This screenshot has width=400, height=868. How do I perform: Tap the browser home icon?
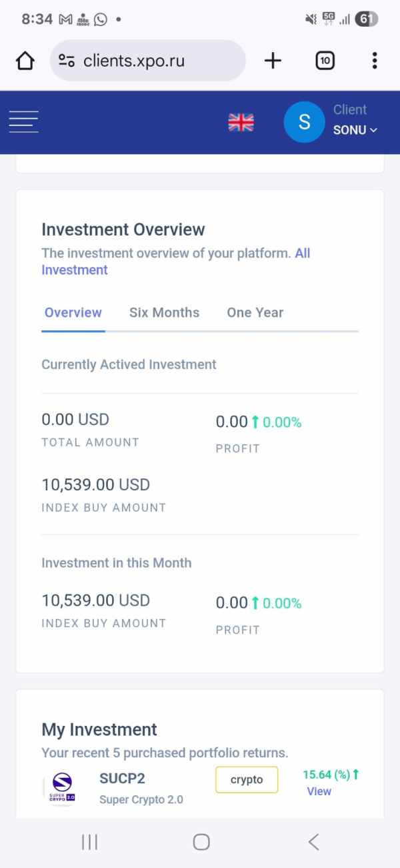[25, 61]
